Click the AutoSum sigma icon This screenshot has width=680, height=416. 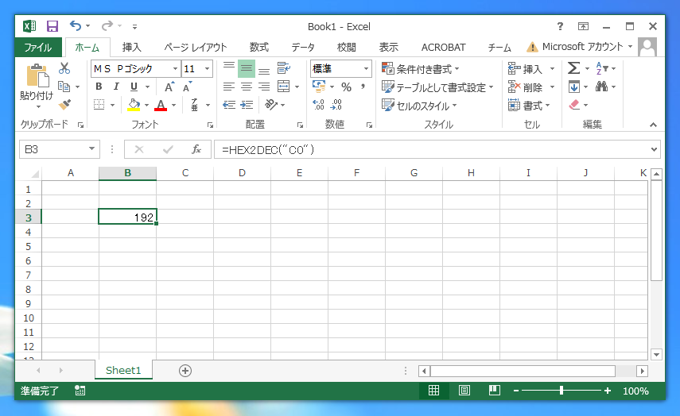coord(573,68)
